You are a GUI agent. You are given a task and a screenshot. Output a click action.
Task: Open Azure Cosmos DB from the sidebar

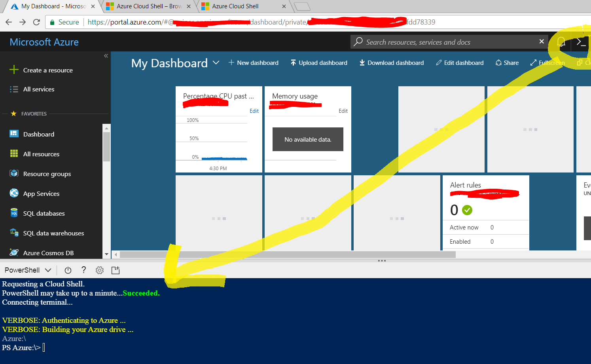pos(46,252)
